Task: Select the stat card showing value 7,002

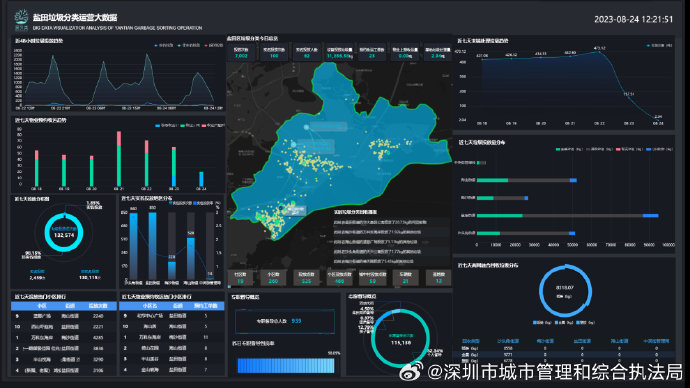Action: point(241,53)
